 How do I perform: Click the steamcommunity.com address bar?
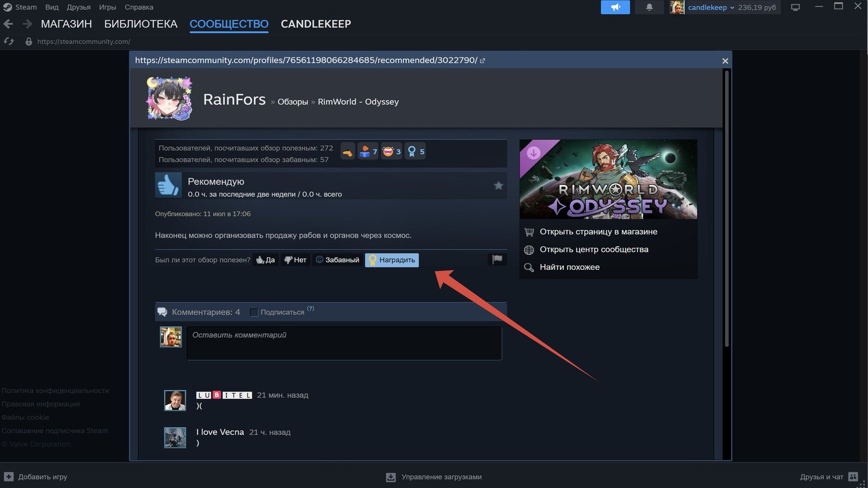84,42
